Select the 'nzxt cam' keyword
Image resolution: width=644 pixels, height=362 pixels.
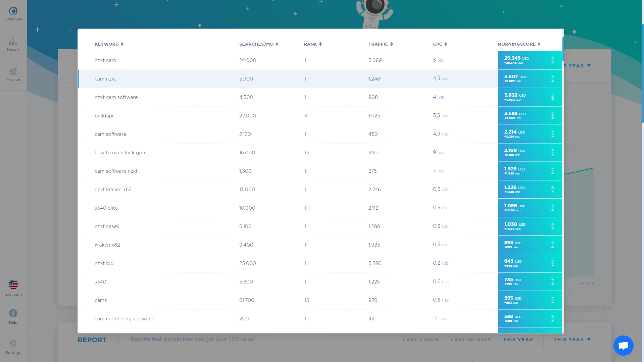[105, 60]
